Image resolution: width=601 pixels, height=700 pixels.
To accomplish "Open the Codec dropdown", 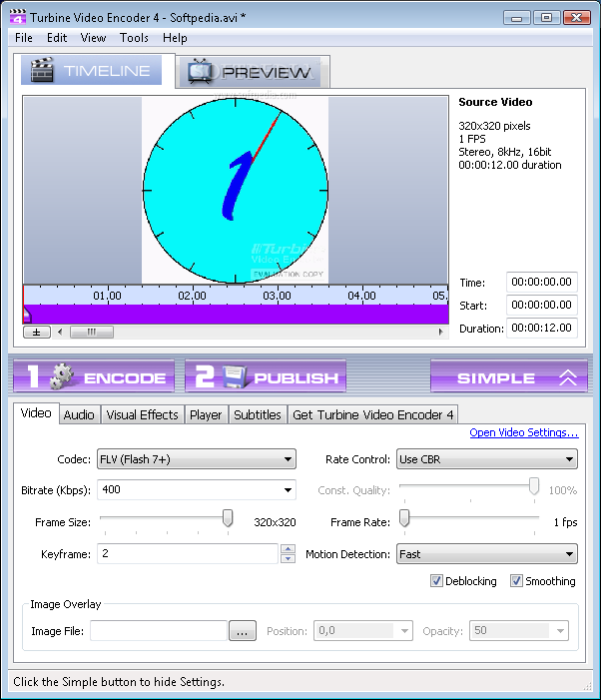I will click(197, 459).
